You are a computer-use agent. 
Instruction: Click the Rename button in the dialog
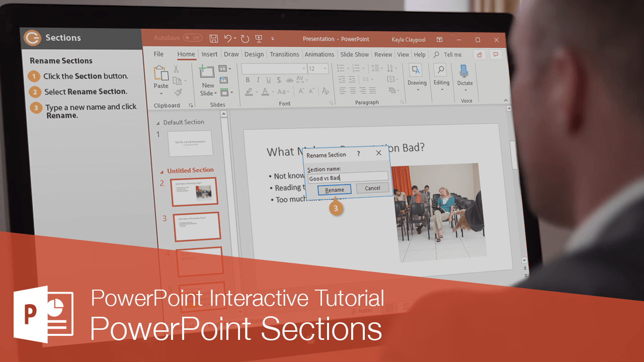tap(334, 190)
